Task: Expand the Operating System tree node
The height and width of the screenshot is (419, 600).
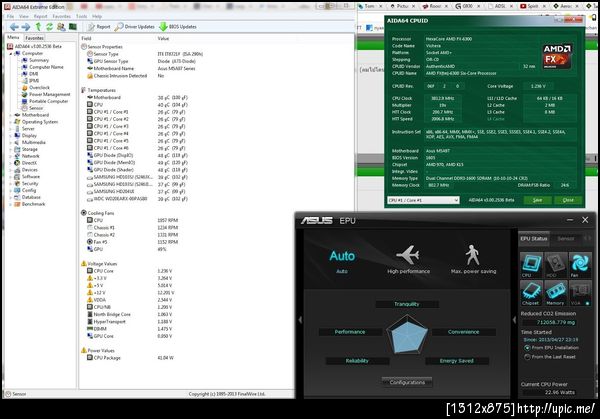Action: [11, 122]
